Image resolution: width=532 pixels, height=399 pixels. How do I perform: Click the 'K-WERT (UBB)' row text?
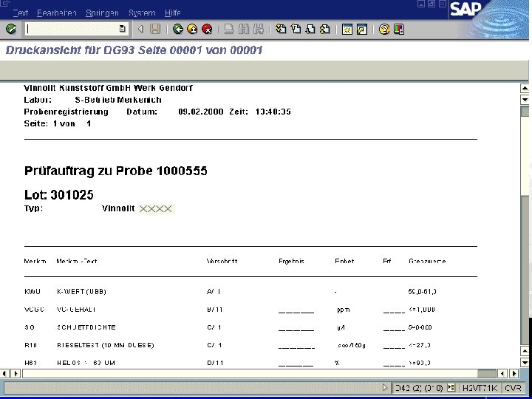point(81,292)
